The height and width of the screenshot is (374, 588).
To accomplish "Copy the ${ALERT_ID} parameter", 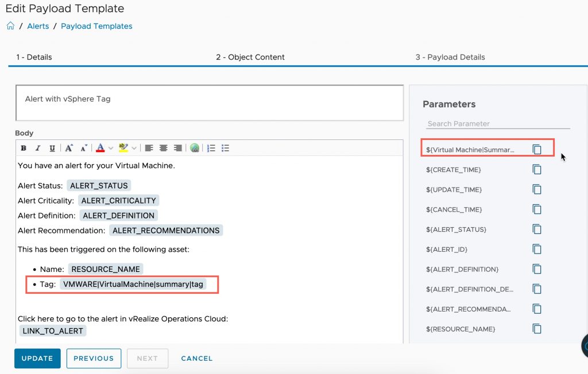I will click(537, 249).
